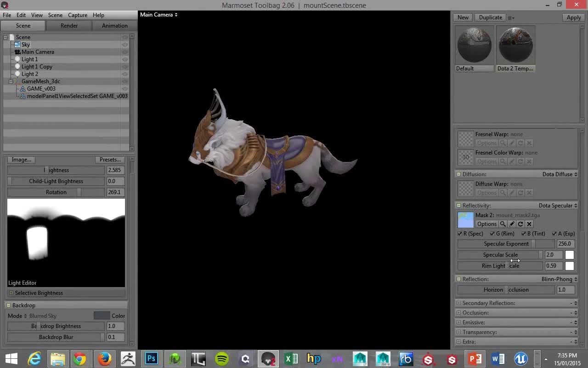
Task: Open the Dota Diffuse model dropdown
Action: 560,174
